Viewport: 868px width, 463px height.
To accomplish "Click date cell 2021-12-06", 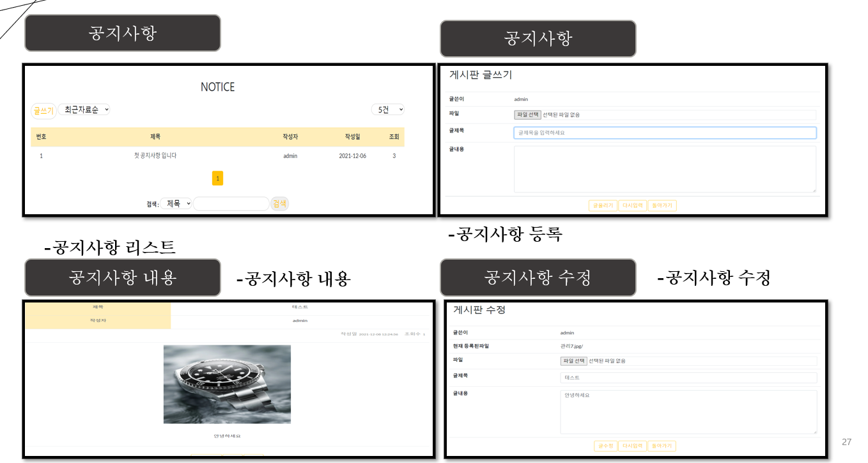I will [x=352, y=156].
